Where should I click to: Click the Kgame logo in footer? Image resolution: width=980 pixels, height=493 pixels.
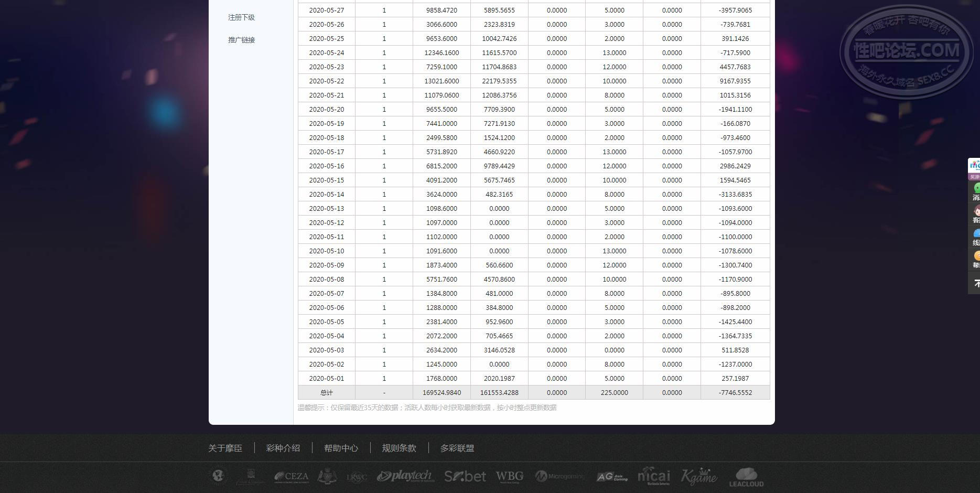[x=699, y=476]
